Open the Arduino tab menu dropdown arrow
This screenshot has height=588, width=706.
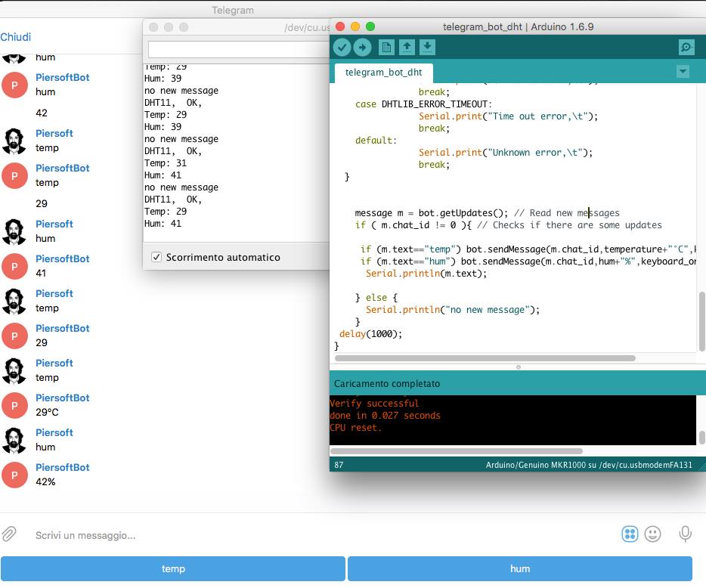click(x=683, y=72)
